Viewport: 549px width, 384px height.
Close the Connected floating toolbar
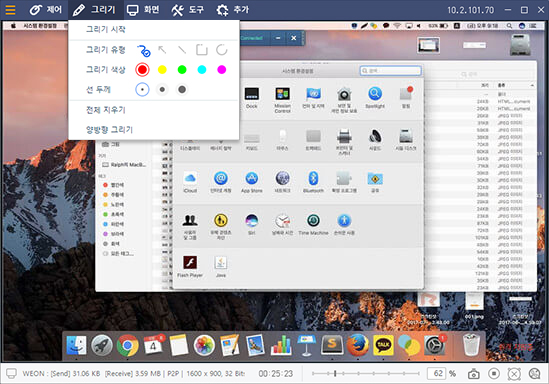(x=294, y=38)
